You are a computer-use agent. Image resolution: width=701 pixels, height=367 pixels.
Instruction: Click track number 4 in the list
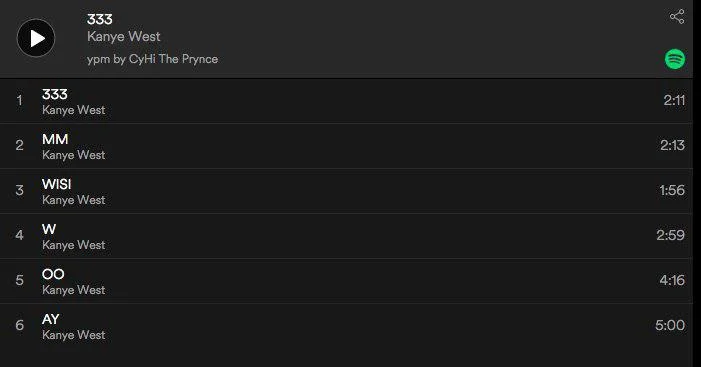(19, 235)
